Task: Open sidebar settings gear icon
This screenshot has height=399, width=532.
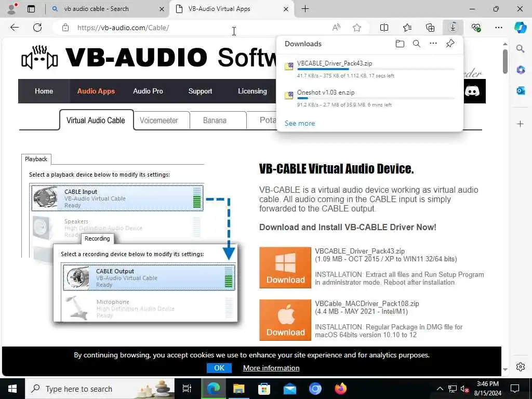Action: pyautogui.click(x=521, y=367)
